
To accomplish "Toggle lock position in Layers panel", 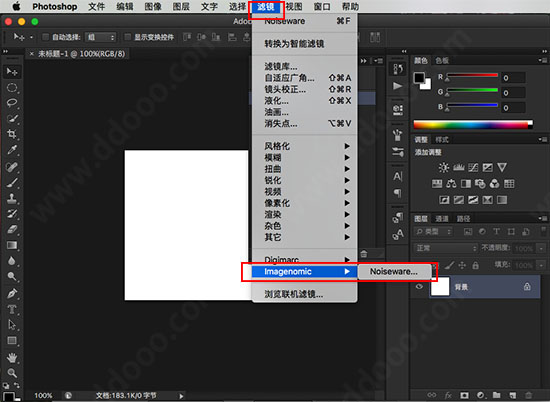I will coord(462,265).
